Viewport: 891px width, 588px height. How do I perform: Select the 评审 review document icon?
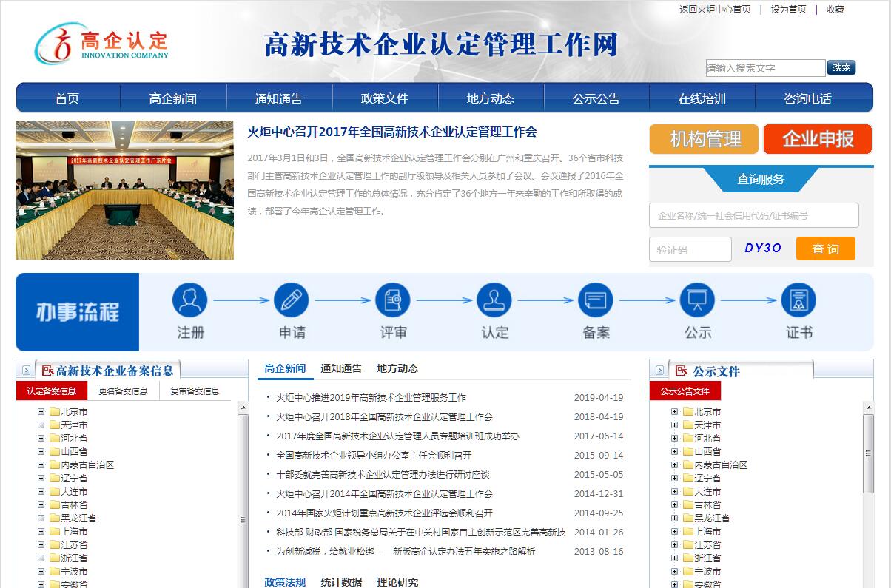tap(392, 300)
